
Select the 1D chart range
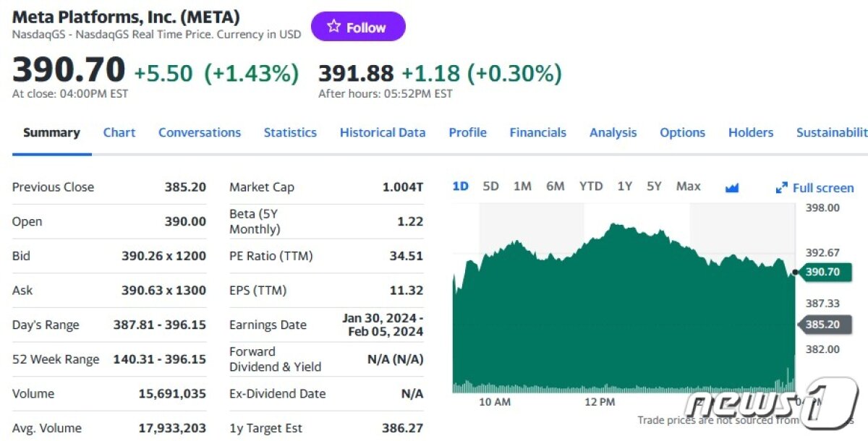[460, 187]
